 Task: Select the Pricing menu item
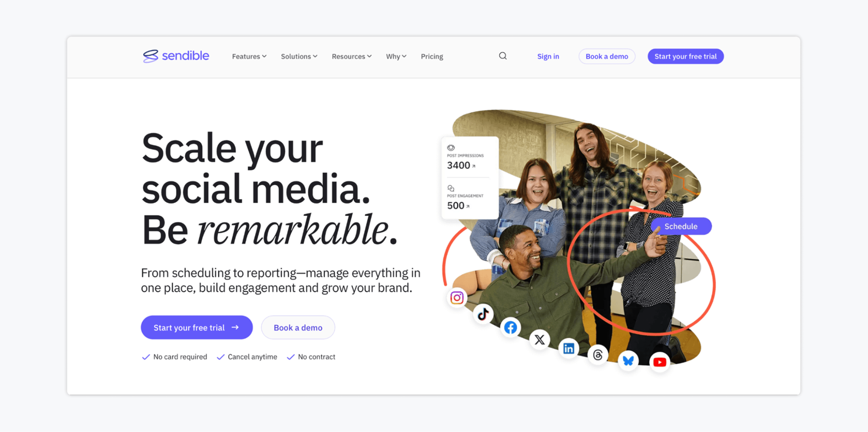(432, 56)
